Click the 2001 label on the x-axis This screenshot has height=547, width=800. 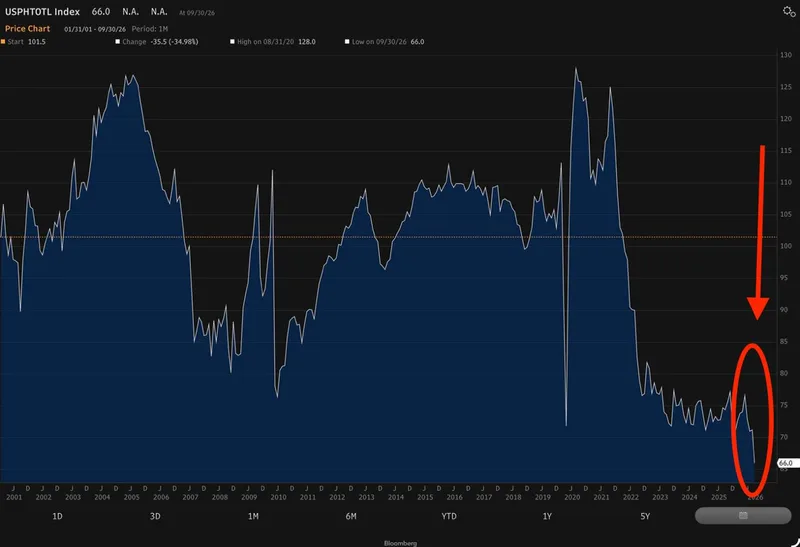14,497
